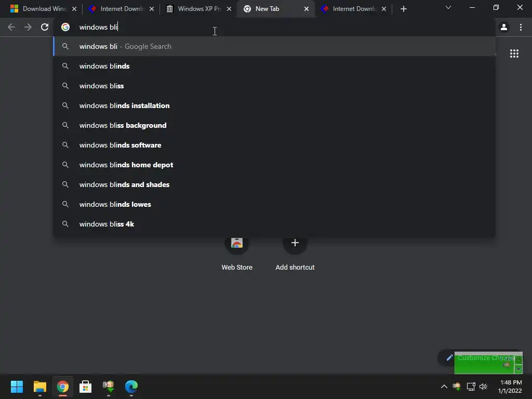This screenshot has height=399, width=532.
Task: Close the first Internet Download tab
Action: pos(152,9)
